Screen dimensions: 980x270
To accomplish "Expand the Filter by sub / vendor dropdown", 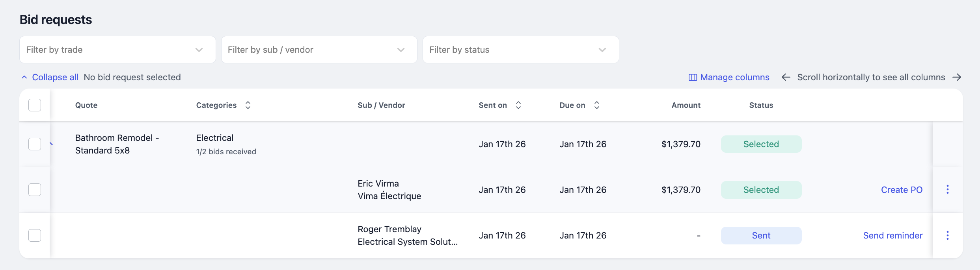I will (x=319, y=50).
